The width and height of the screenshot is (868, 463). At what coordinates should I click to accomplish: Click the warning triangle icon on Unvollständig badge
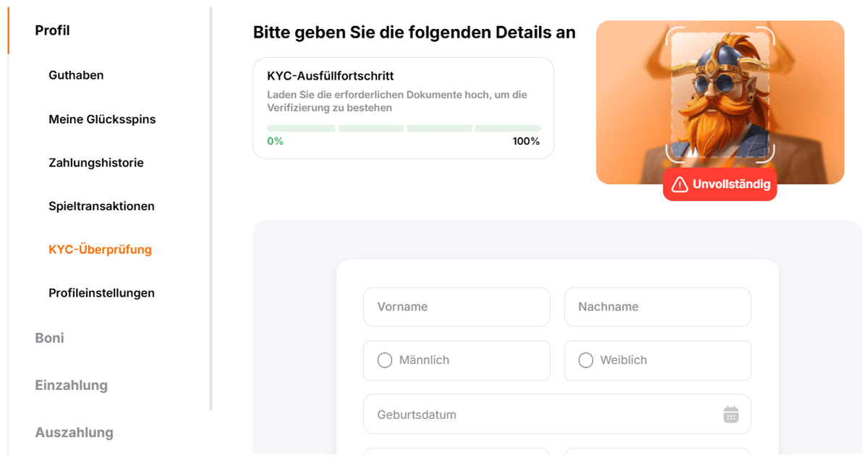click(x=679, y=184)
